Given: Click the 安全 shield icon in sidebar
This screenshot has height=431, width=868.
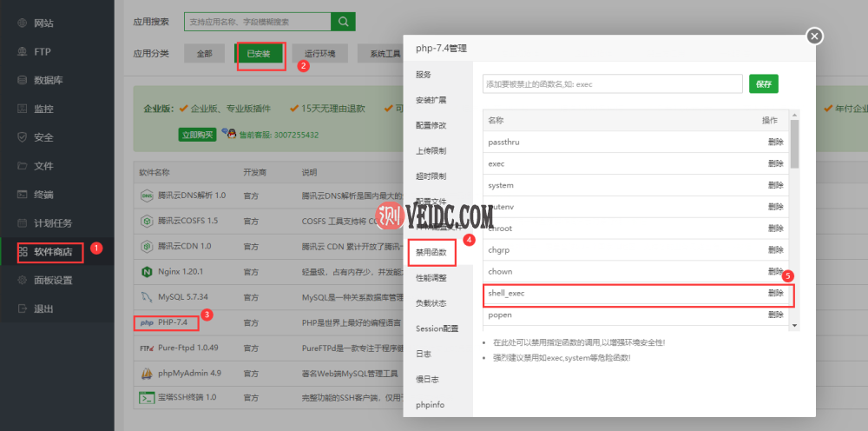Looking at the screenshot, I should 23,137.
